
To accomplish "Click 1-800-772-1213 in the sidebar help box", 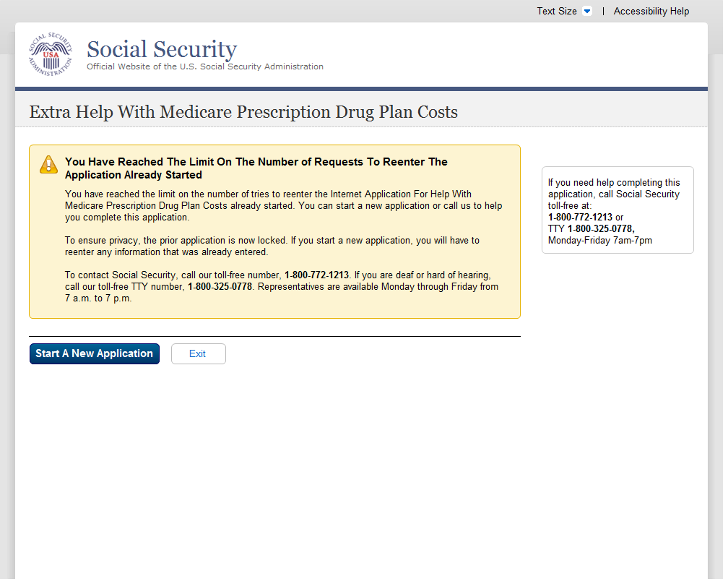I will pyautogui.click(x=580, y=218).
